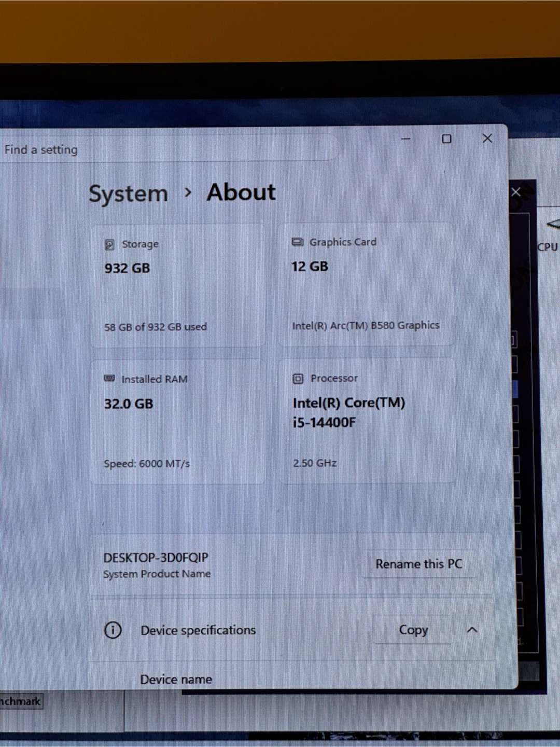Image resolution: width=560 pixels, height=747 pixels.
Task: Click the Speed: 6000 MT/s text
Action: click(147, 464)
